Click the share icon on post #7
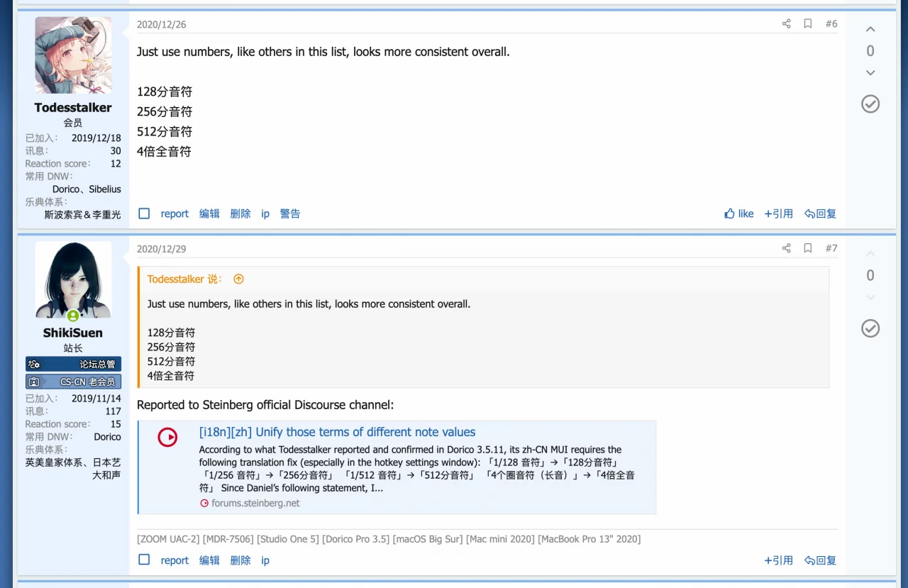The image size is (908, 588). (x=786, y=248)
